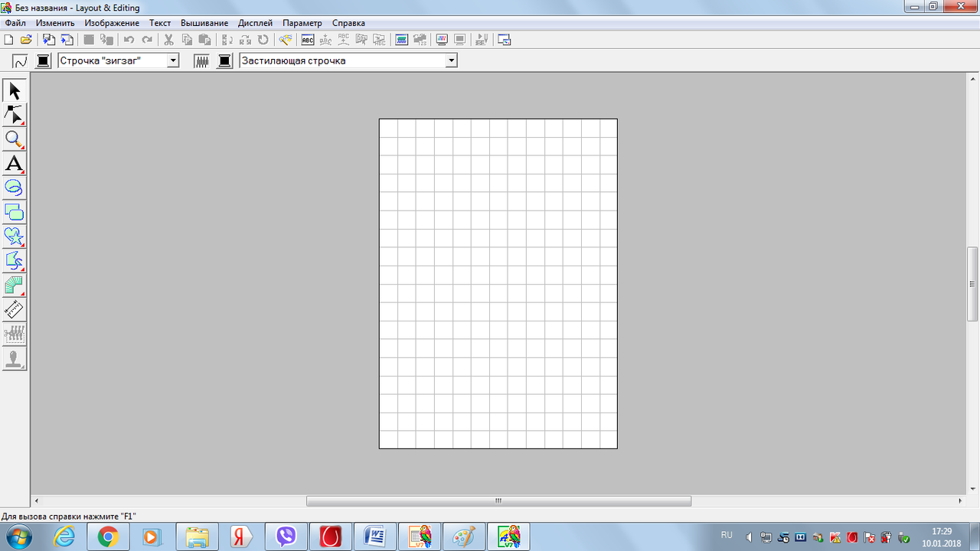Open the Застилающая строчка region stitch dropdown
Viewport: 980px width, 551px height.
point(451,61)
